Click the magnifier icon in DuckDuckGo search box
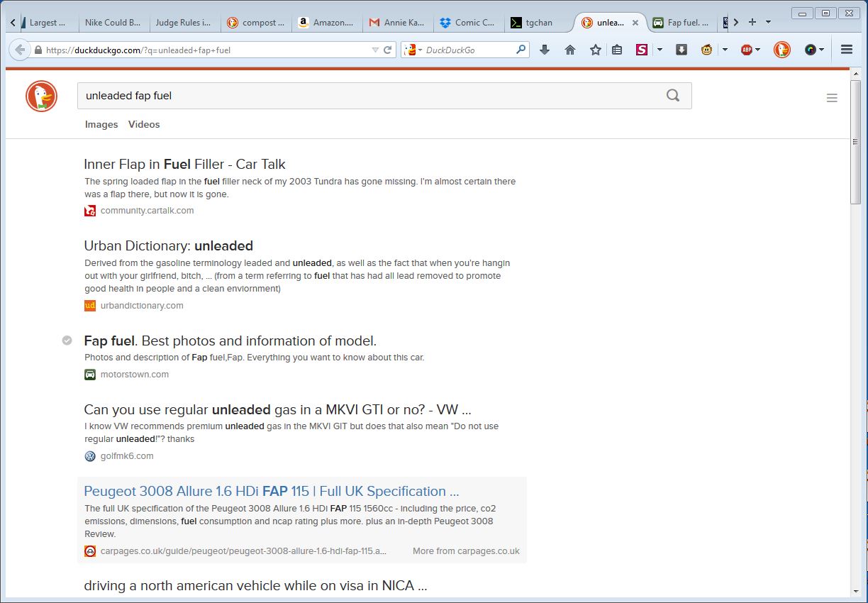Image resolution: width=868 pixels, height=603 pixels. click(x=673, y=96)
